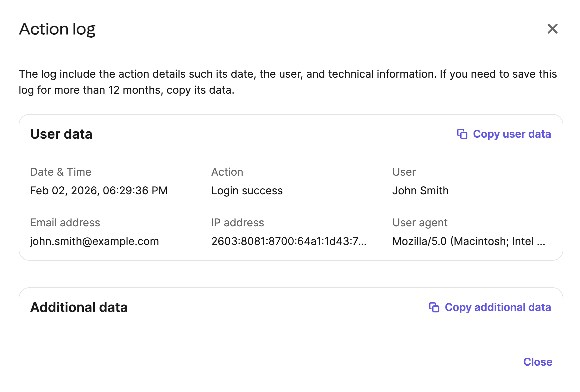Click the Feb 02, 2026 timestamp value

tap(99, 191)
